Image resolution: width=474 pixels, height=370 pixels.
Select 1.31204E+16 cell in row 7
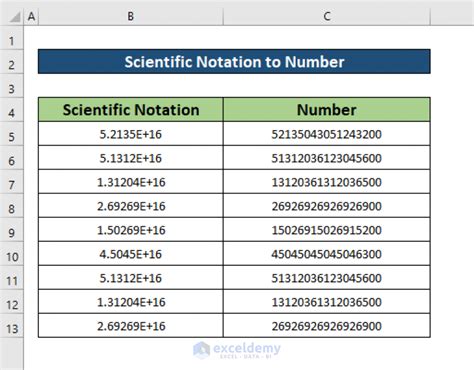131,182
